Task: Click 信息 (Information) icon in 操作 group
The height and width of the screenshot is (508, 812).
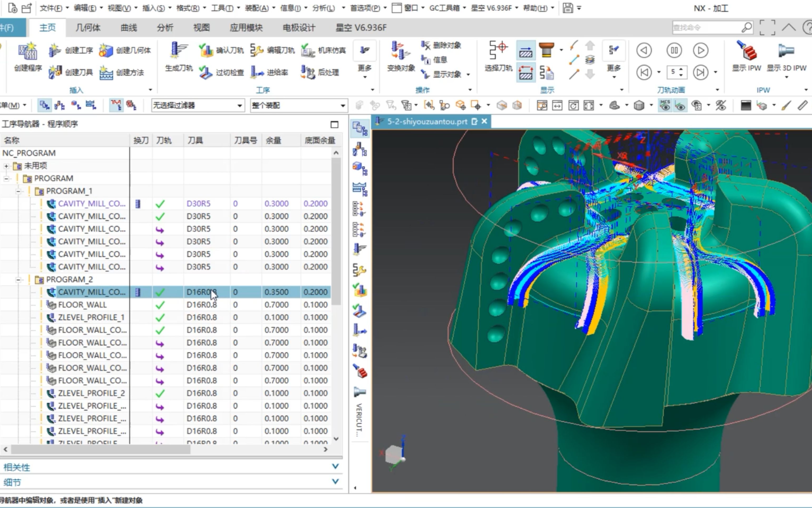Action: click(426, 60)
